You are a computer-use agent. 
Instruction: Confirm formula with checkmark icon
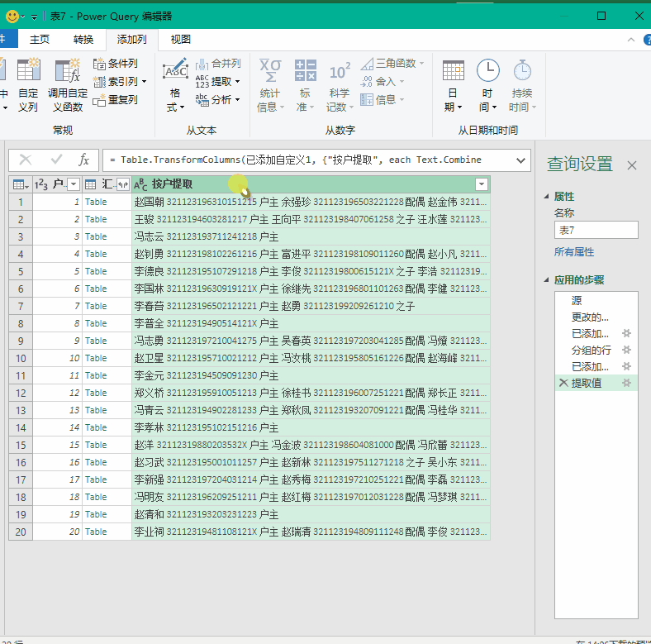tap(56, 160)
